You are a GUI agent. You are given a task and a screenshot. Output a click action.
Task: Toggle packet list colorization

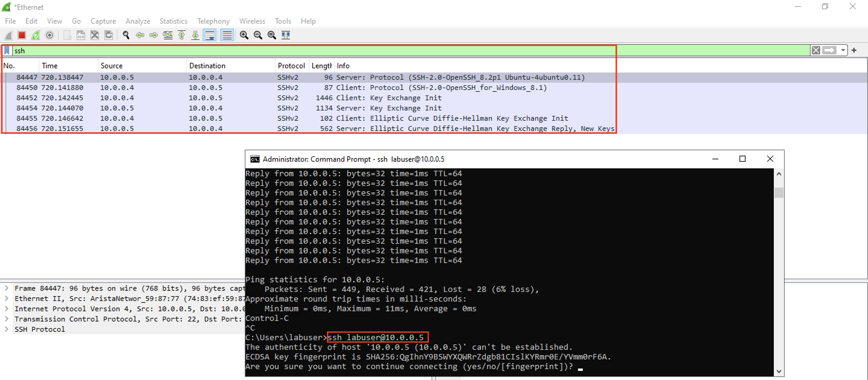pos(226,35)
